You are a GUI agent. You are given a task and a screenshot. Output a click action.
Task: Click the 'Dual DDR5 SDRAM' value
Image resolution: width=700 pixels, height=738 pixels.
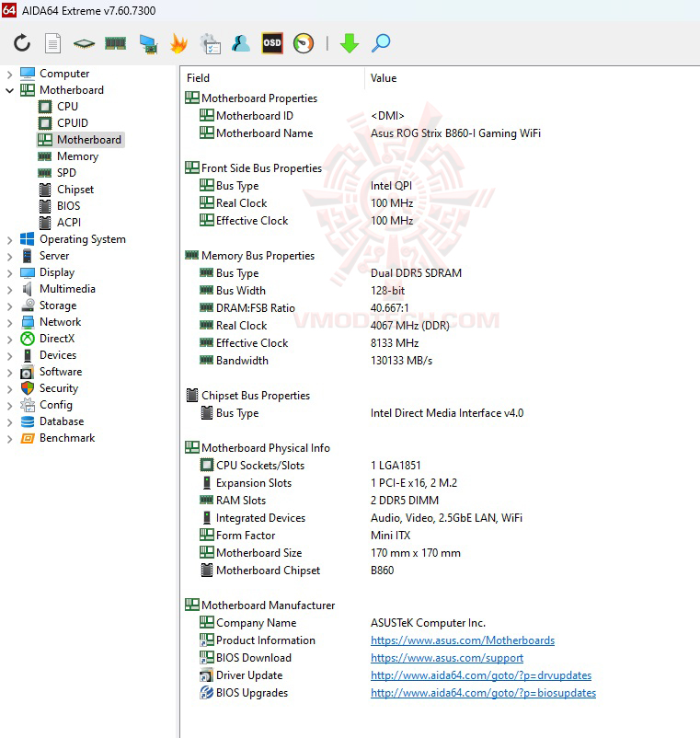pyautogui.click(x=416, y=273)
